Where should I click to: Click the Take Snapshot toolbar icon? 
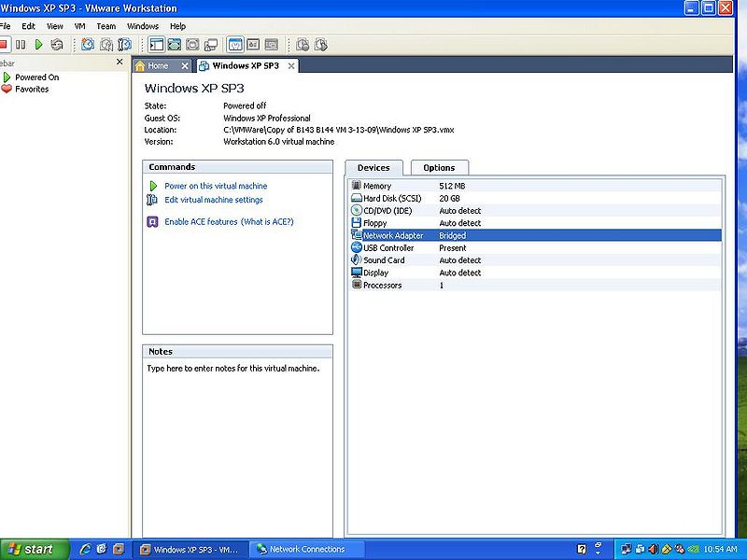[88, 45]
